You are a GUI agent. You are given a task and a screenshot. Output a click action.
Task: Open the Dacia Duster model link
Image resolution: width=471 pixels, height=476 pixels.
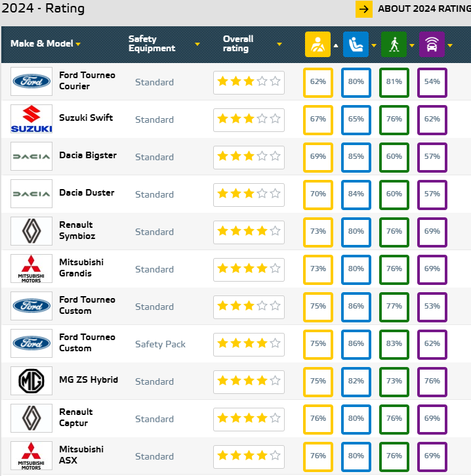pos(87,193)
